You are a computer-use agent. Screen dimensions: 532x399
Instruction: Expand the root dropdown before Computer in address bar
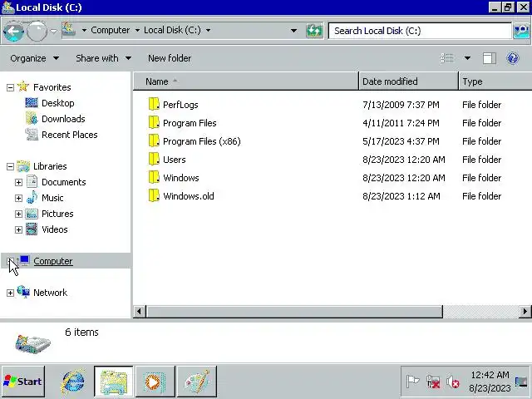pyautogui.click(x=84, y=30)
